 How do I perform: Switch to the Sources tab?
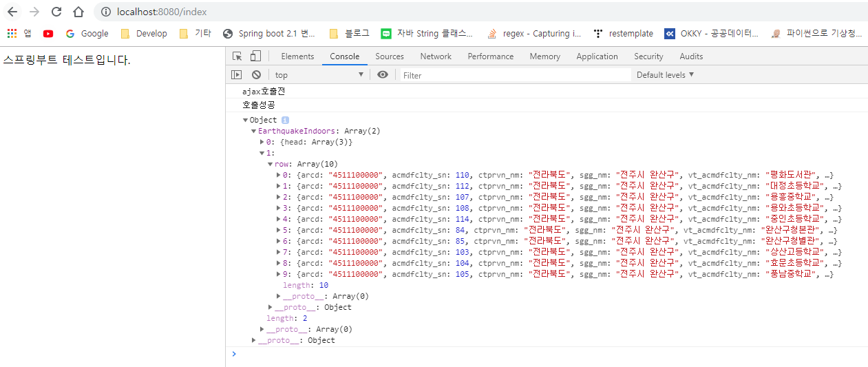coord(390,56)
